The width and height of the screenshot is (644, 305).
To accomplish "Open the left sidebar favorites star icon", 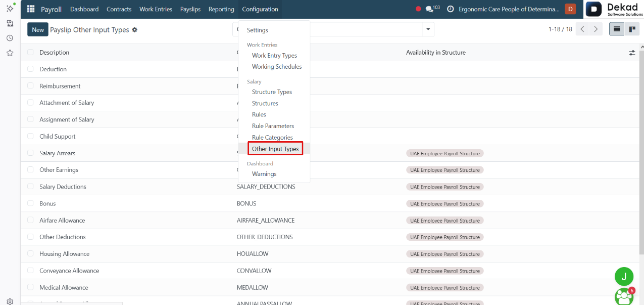I will pyautogui.click(x=10, y=53).
